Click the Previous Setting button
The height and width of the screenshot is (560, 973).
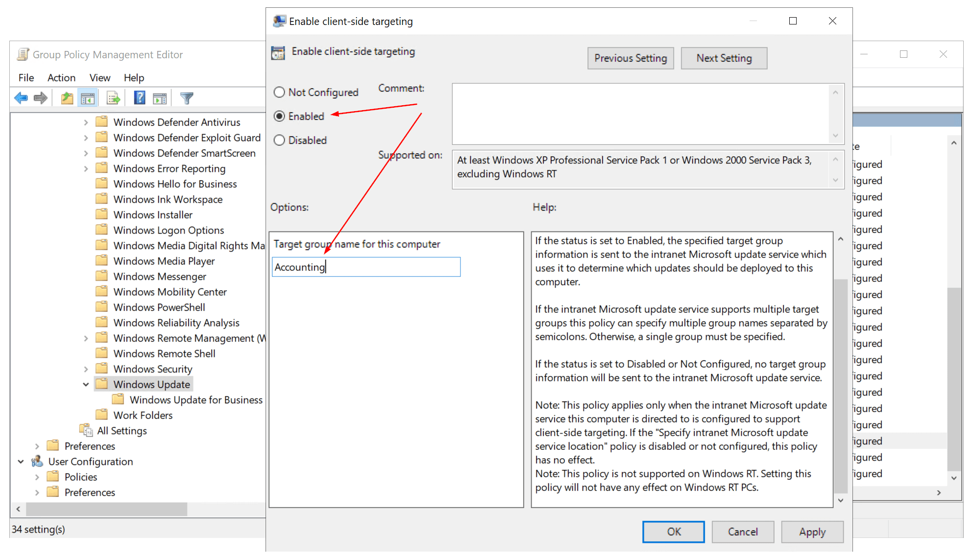point(631,58)
